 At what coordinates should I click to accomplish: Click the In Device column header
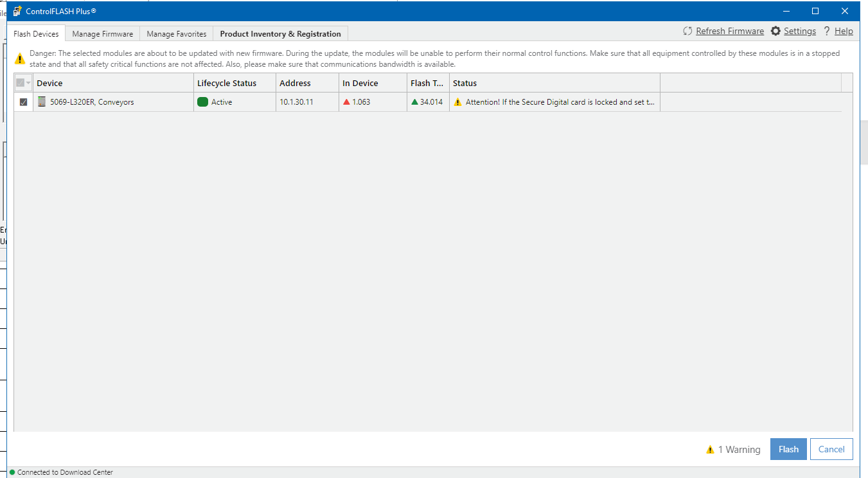(373, 83)
